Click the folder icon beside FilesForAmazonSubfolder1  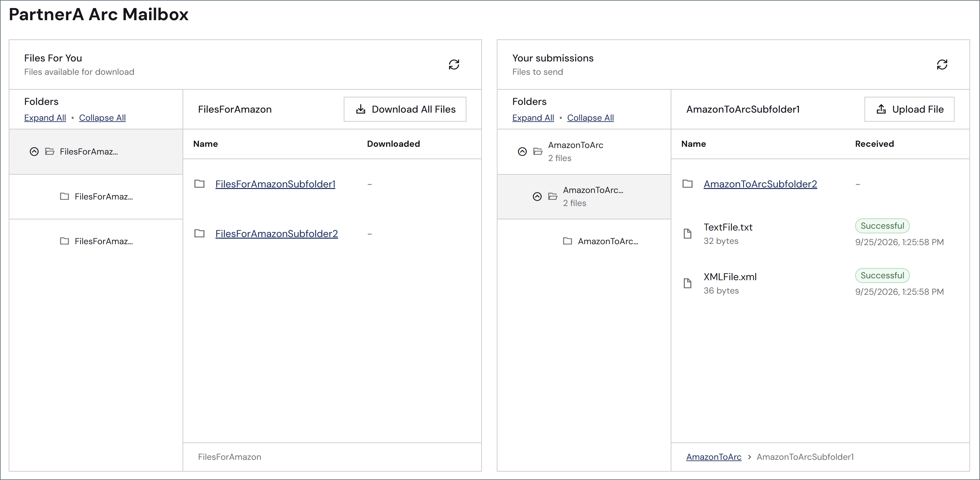pyautogui.click(x=199, y=184)
